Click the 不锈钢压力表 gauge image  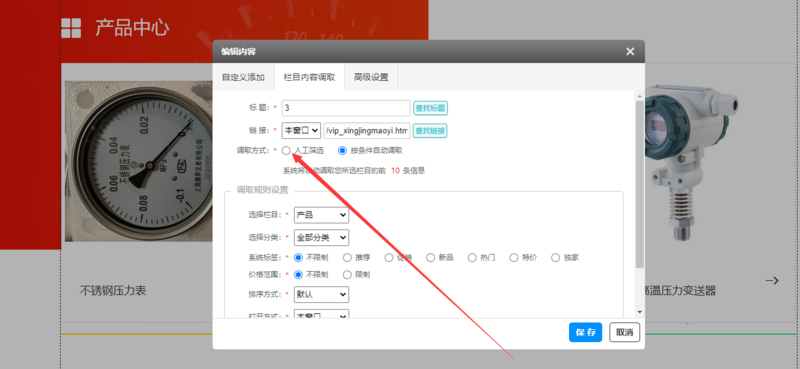click(x=139, y=161)
